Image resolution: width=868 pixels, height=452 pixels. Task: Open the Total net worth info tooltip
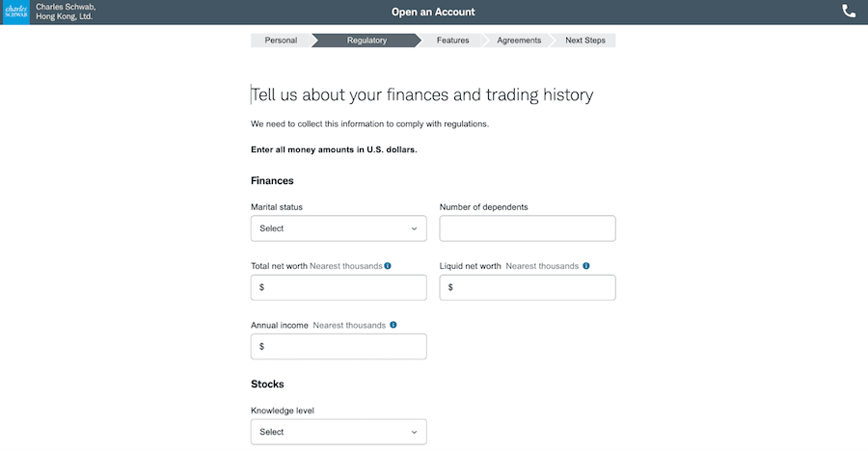(x=388, y=266)
